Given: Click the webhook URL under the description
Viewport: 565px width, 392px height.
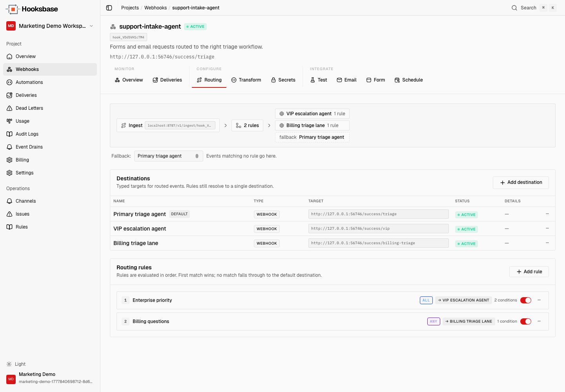Looking at the screenshot, I should (162, 57).
